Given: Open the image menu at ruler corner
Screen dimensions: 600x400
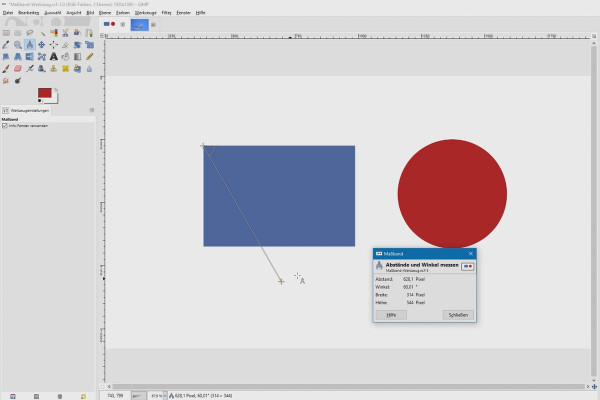Looking at the screenshot, I should [102, 36].
